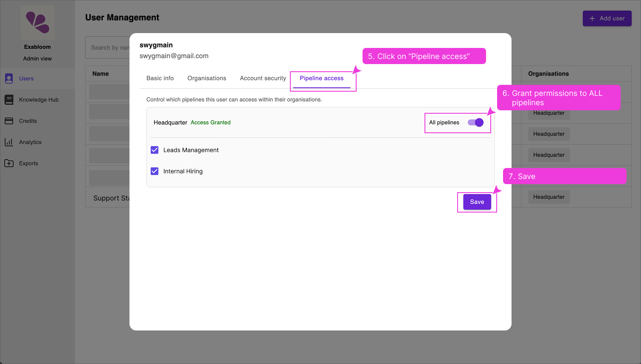Save the pipeline access changes
The image size is (641, 364).
click(x=477, y=202)
